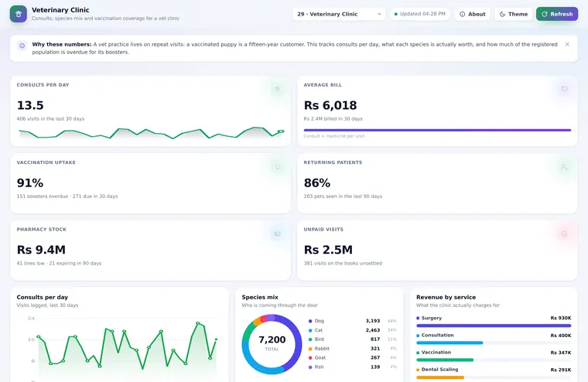Viewport: 588px width, 382px height.
Task: Click the About button
Action: [473, 14]
